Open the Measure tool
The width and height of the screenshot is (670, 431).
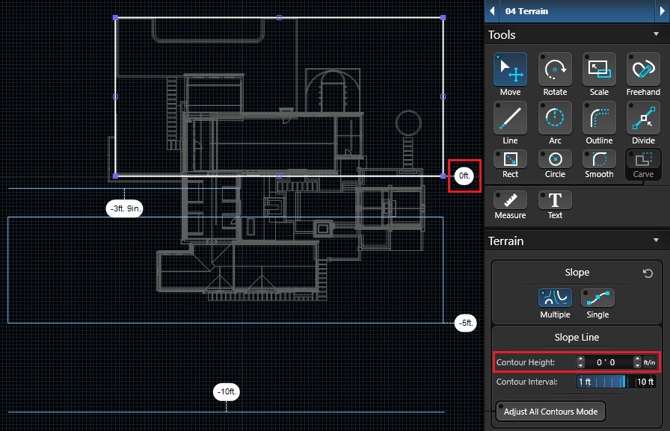click(x=510, y=205)
